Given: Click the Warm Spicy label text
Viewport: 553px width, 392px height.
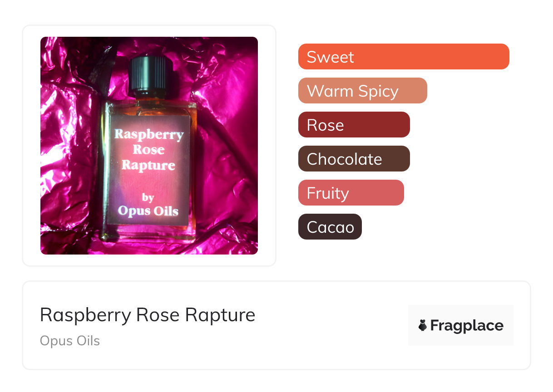Looking at the screenshot, I should click(x=353, y=92).
